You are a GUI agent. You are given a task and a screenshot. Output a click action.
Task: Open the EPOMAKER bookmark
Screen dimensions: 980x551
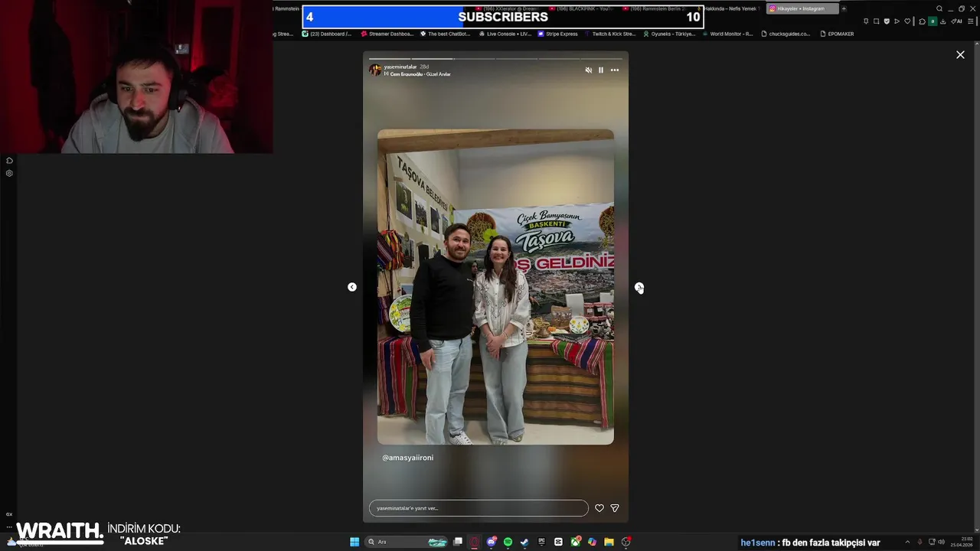(837, 34)
